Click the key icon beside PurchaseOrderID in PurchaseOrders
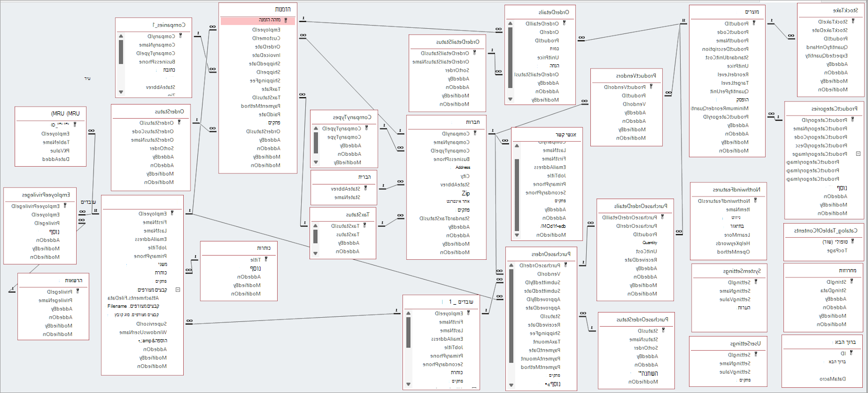Image resolution: width=868 pixels, height=393 pixels. [x=566, y=265]
